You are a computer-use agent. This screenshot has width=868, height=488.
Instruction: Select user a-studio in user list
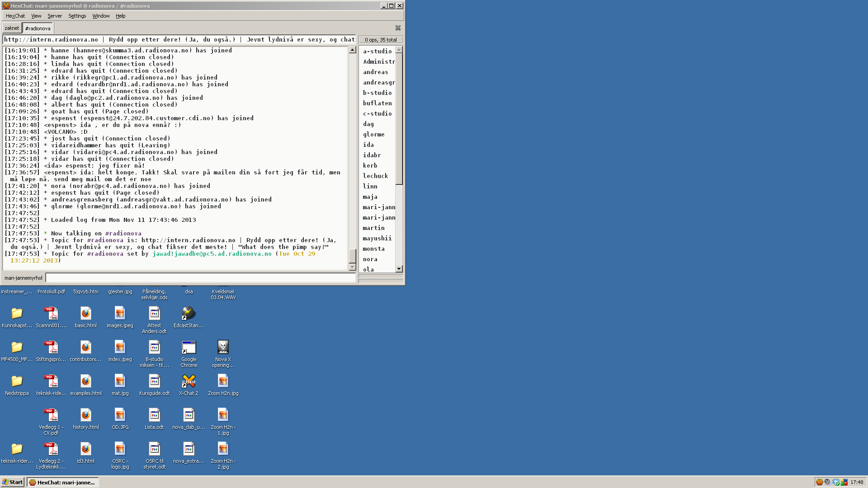377,51
